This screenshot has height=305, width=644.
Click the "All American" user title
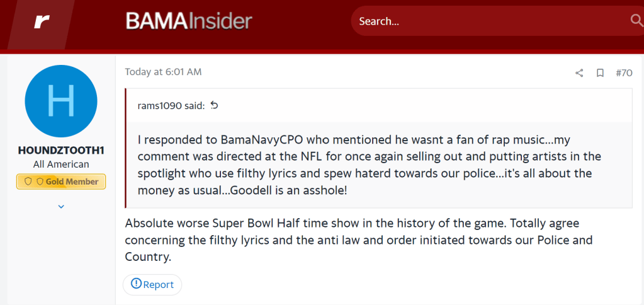point(61,164)
